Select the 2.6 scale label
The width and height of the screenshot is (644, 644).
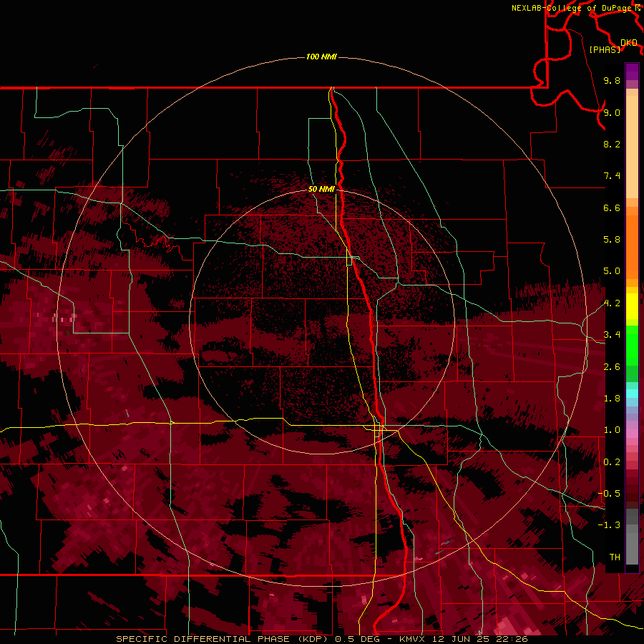pyautogui.click(x=612, y=367)
